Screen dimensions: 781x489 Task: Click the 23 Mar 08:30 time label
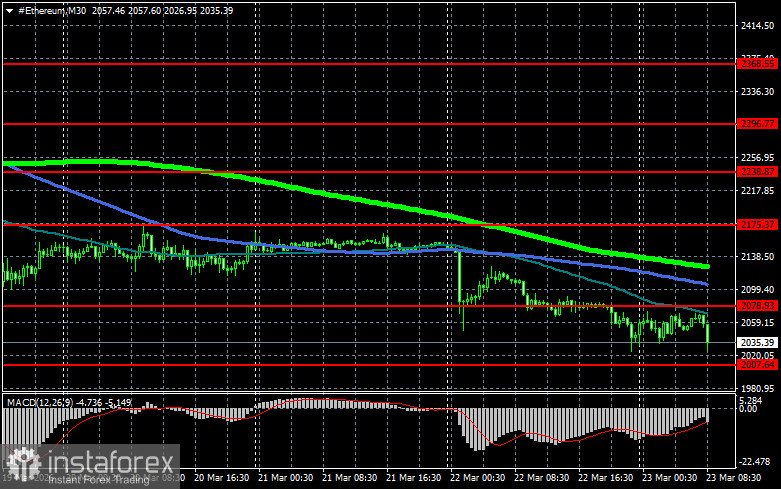[733, 478]
